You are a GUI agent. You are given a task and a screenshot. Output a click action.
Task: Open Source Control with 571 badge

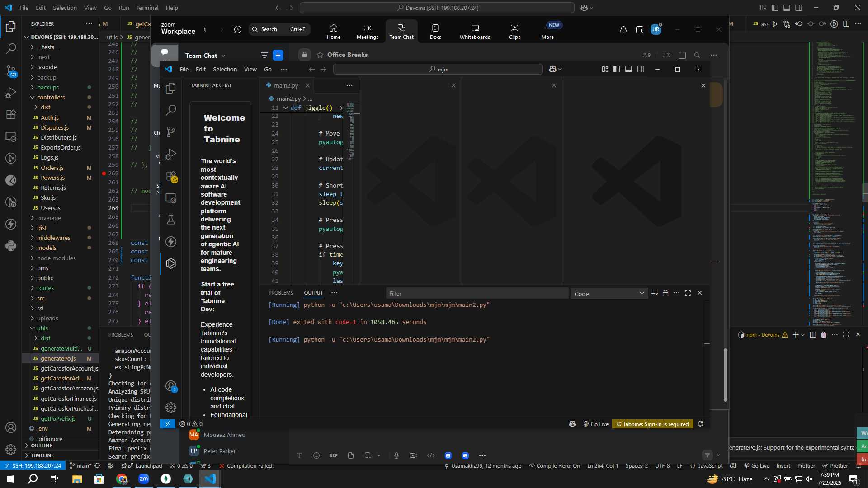[x=11, y=70]
